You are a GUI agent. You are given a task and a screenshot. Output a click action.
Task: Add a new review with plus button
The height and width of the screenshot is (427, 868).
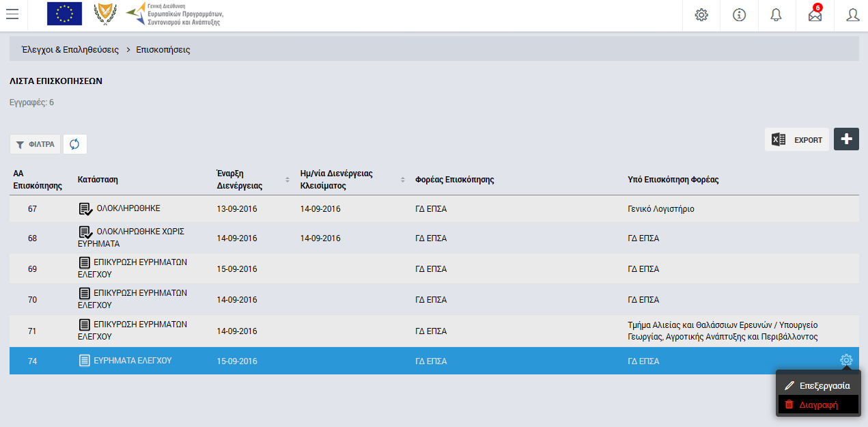pyautogui.click(x=846, y=139)
